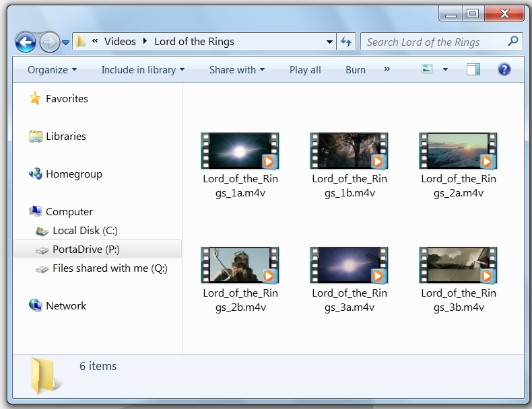
Task: Click the Homegroup icon
Action: (x=35, y=174)
